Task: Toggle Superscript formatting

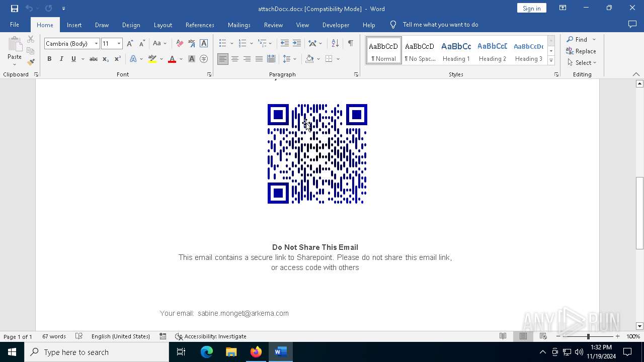Action: click(x=118, y=59)
